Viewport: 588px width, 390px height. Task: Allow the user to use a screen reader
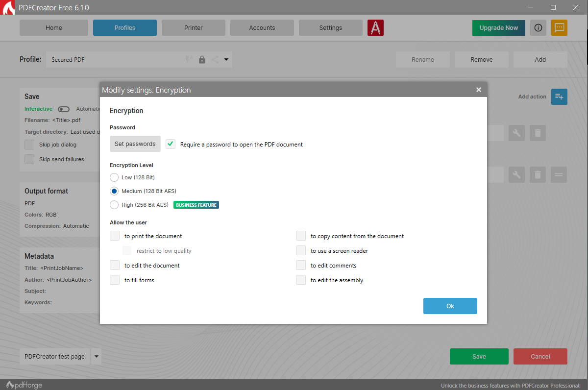point(301,251)
